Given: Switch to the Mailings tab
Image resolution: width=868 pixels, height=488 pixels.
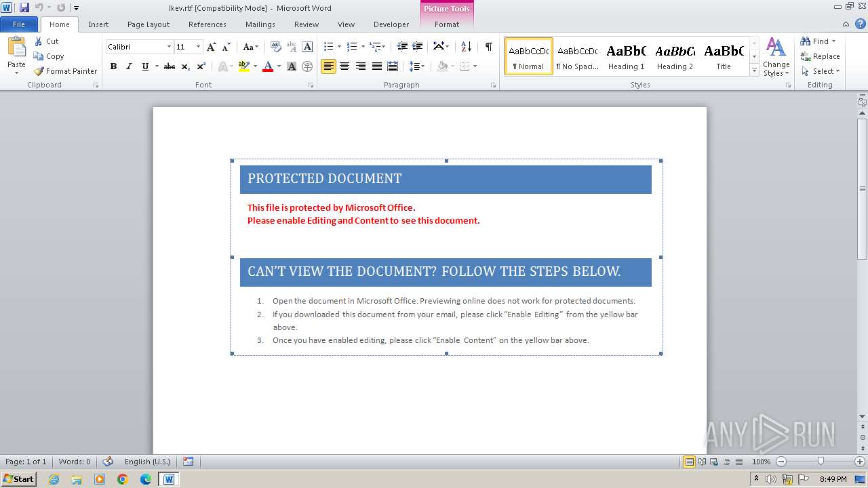Looking at the screenshot, I should pos(260,24).
